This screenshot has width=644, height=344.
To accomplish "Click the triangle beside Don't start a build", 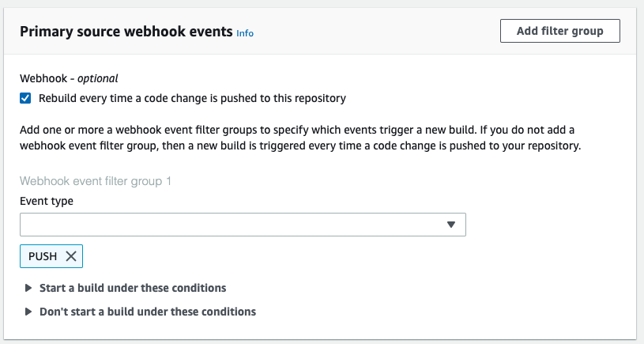I will [29, 312].
